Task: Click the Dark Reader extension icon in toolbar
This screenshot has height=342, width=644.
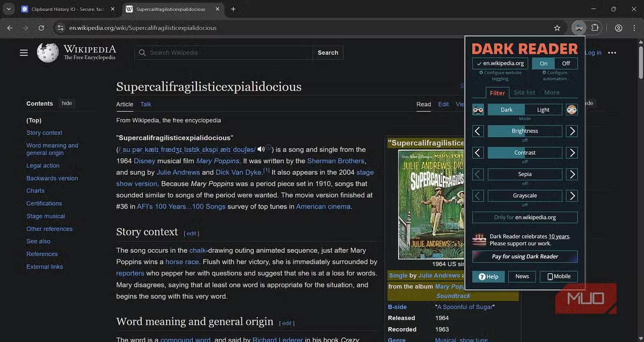Action: [x=579, y=28]
